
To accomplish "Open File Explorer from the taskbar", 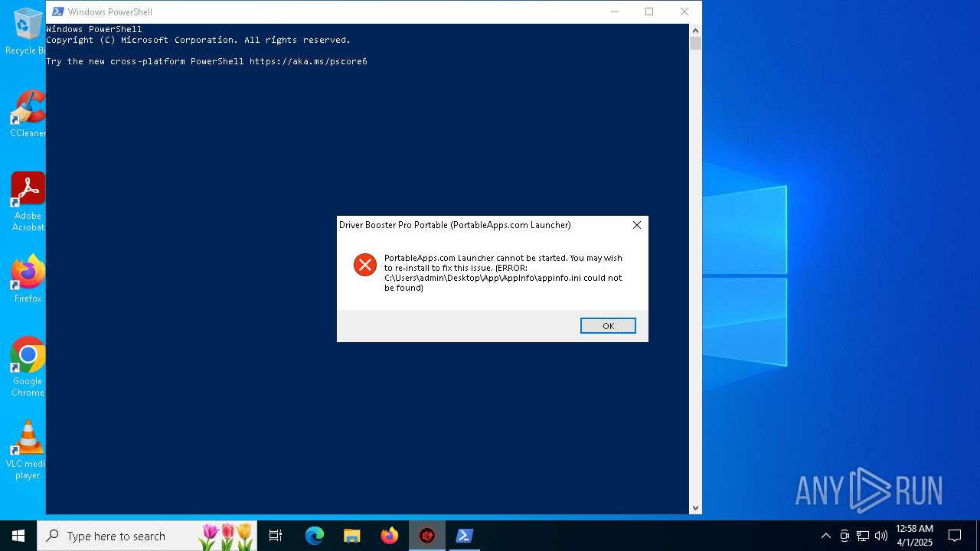I will click(x=351, y=536).
